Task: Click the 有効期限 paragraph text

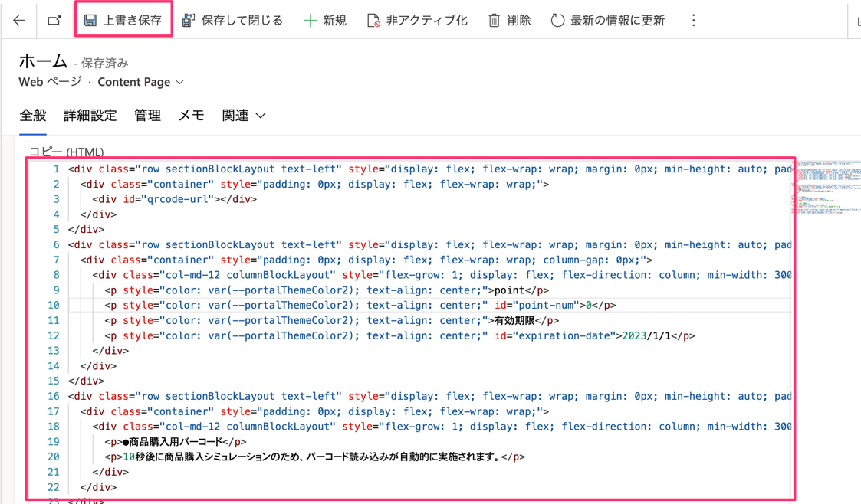Action: pyautogui.click(x=514, y=320)
